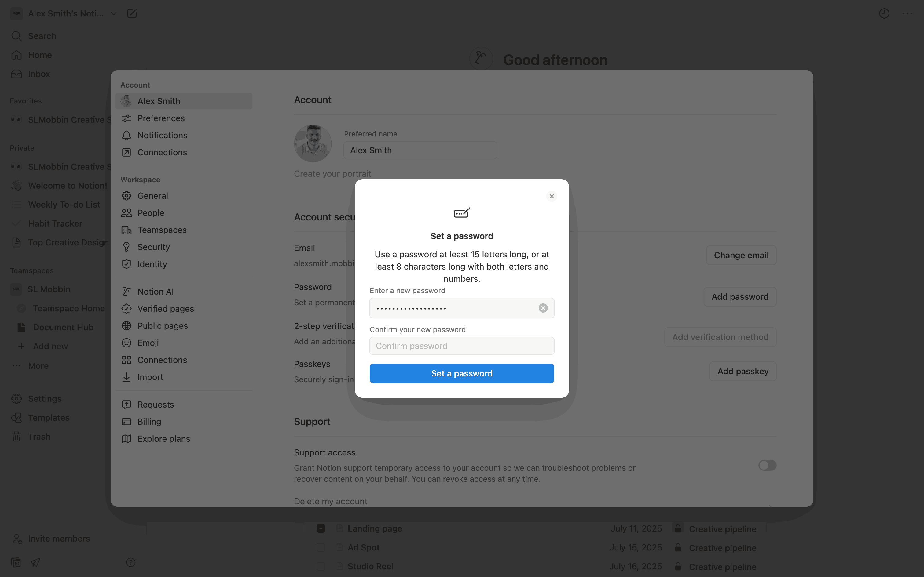Viewport: 924px width, 577px height.
Task: Open the Preferences settings tab
Action: (161, 118)
